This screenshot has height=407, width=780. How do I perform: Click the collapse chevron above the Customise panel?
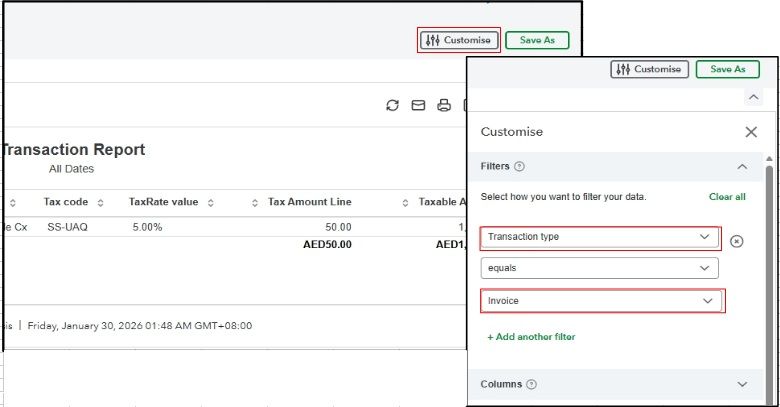750,97
